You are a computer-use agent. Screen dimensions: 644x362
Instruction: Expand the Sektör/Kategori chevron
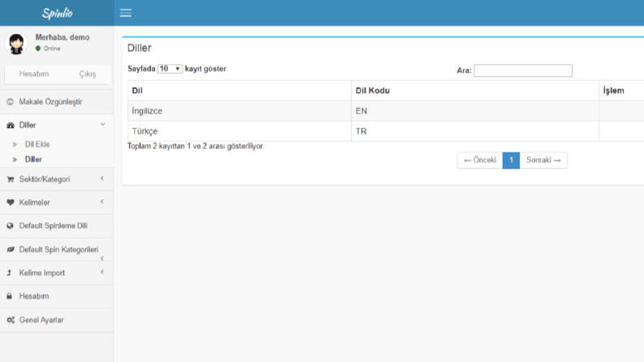coord(102,178)
